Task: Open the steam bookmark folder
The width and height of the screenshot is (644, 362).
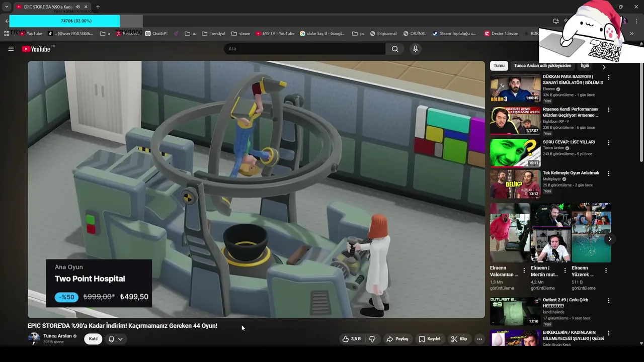Action: pos(240,34)
